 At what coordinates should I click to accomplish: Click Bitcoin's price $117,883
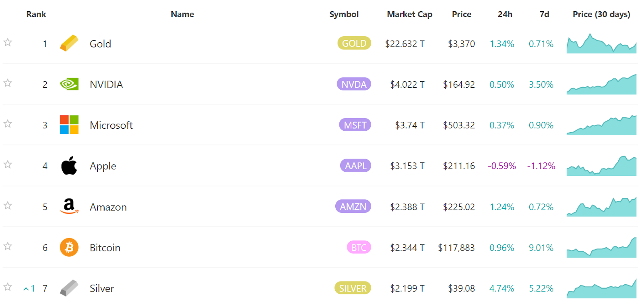coord(456,248)
